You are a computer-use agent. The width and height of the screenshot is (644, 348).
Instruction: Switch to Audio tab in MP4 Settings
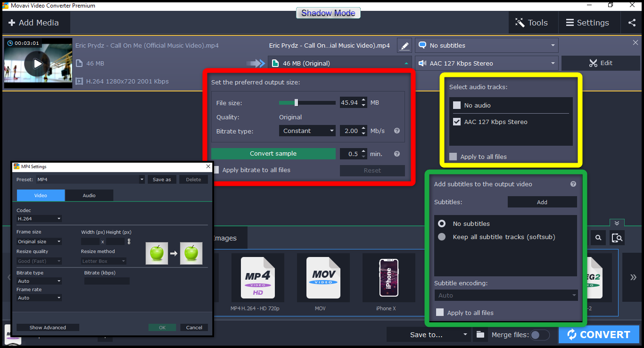89,195
